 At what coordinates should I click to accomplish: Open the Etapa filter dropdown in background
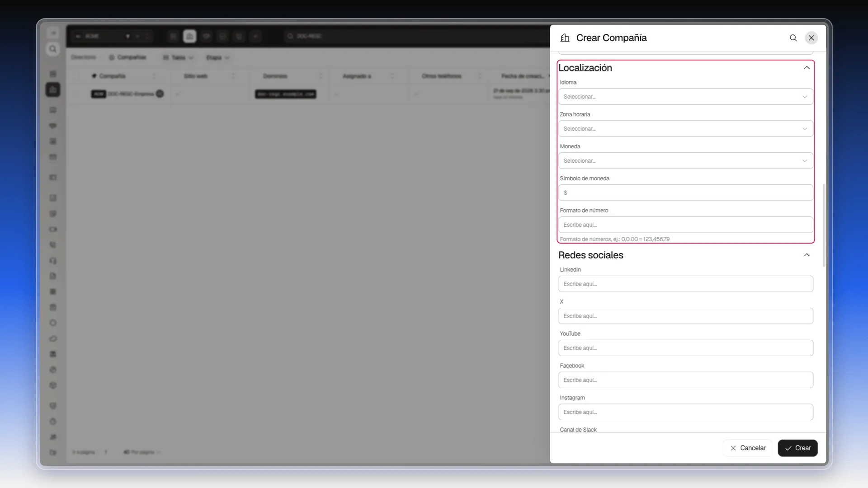pos(218,58)
